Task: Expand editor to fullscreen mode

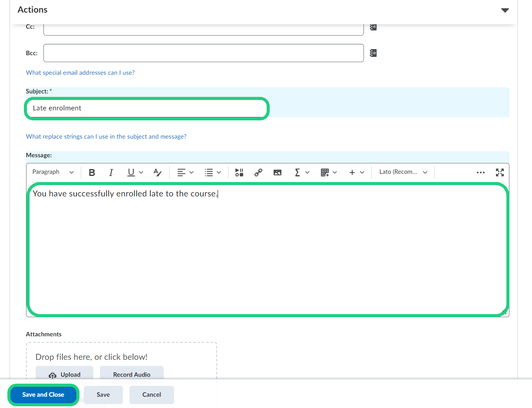Action: coord(500,172)
